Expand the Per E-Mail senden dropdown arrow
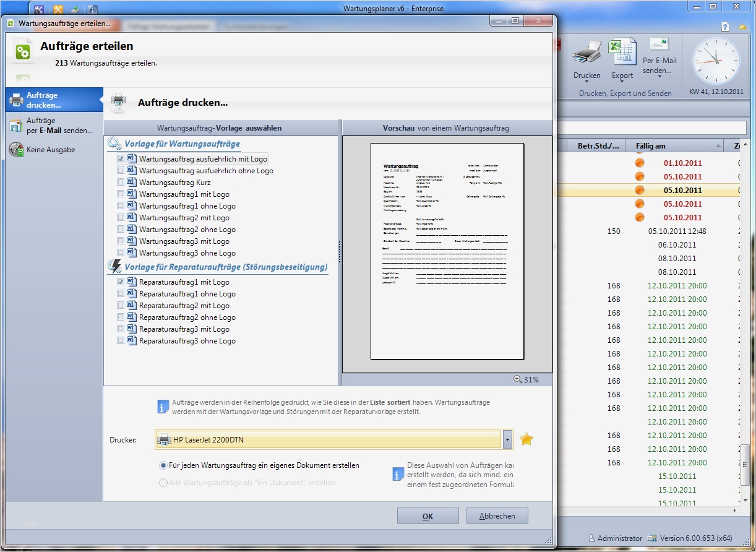Image resolution: width=756 pixels, height=552 pixels. [659, 78]
